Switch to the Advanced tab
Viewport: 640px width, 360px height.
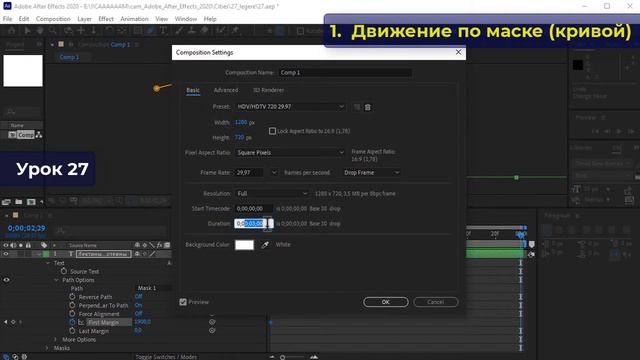226,90
